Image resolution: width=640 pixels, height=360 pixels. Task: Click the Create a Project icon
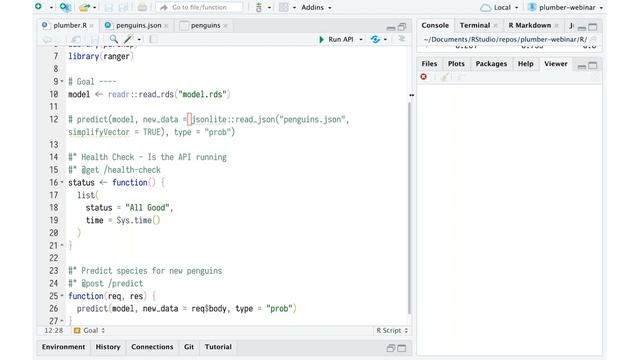pyautogui.click(x=65, y=7)
